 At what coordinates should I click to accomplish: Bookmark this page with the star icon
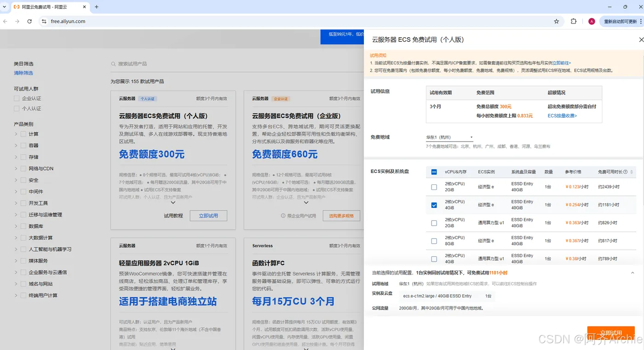(x=557, y=21)
